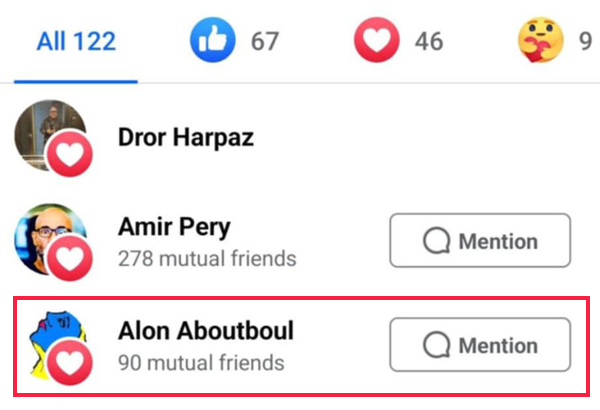This screenshot has width=600, height=410.
Task: Switch to the All 122 reactions tab
Action: pyautogui.click(x=76, y=42)
